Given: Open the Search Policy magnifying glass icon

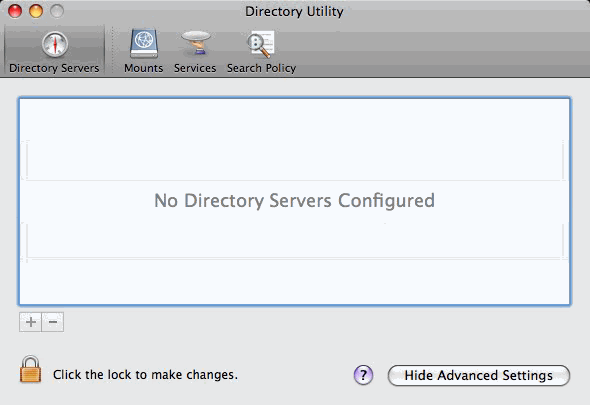Looking at the screenshot, I should point(260,44).
